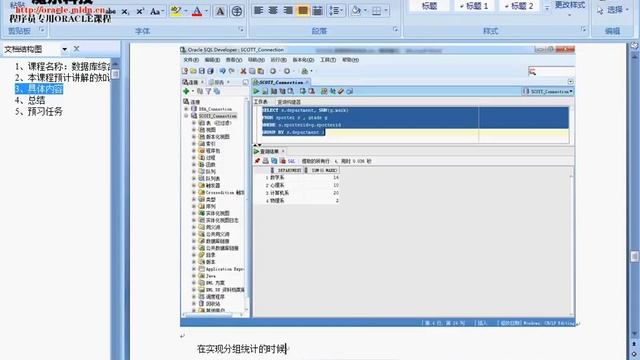Apply paragraph shading paint bucket

click(356, 11)
